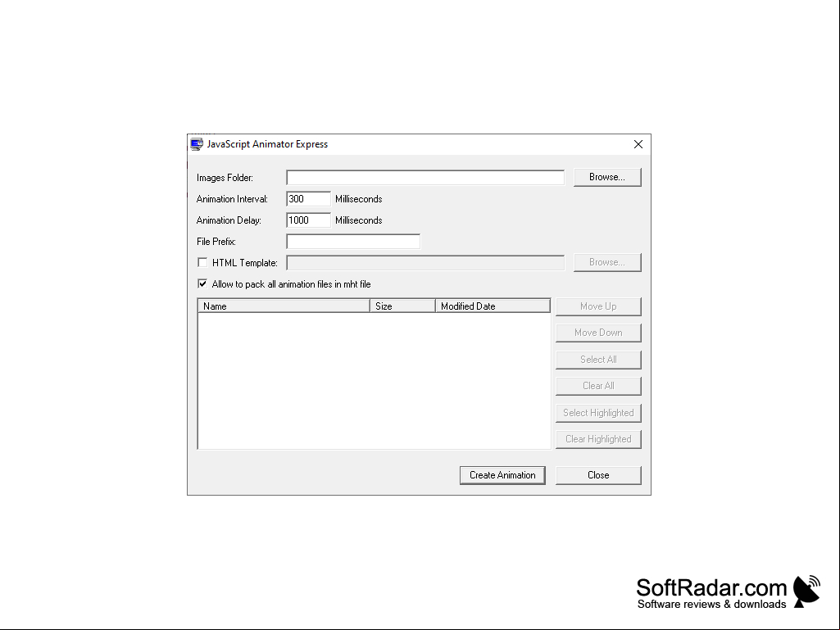Click the Clear Highlighted button

(x=598, y=439)
